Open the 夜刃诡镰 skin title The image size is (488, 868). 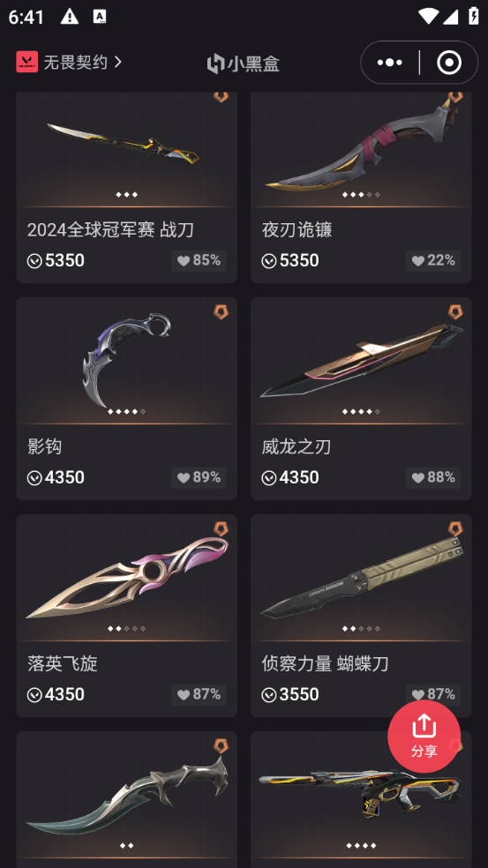(297, 229)
